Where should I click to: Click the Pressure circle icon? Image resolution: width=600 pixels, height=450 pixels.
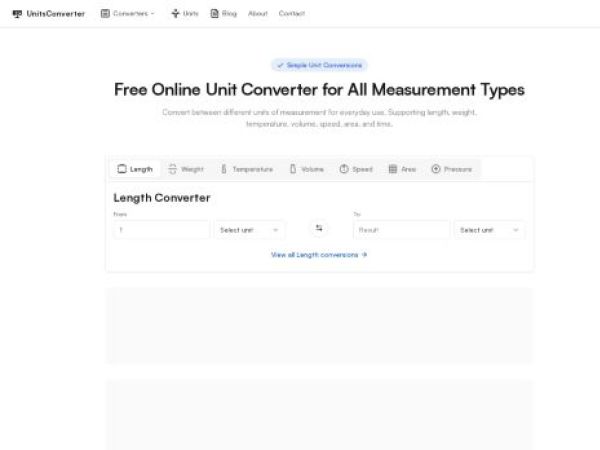pyautogui.click(x=436, y=169)
